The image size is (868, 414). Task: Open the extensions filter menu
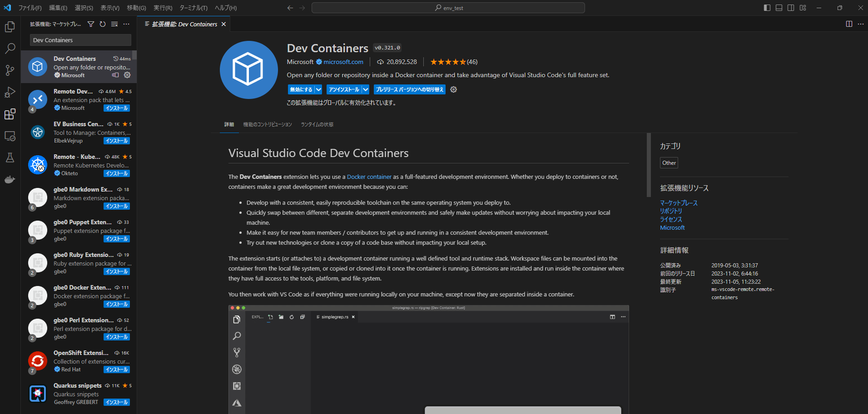[91, 24]
